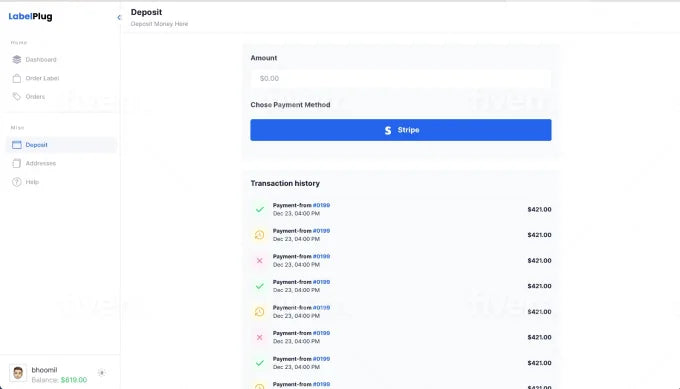Click the first transaction's green checkmark icon
Viewport: 680px width, 389px height.
coord(259,209)
